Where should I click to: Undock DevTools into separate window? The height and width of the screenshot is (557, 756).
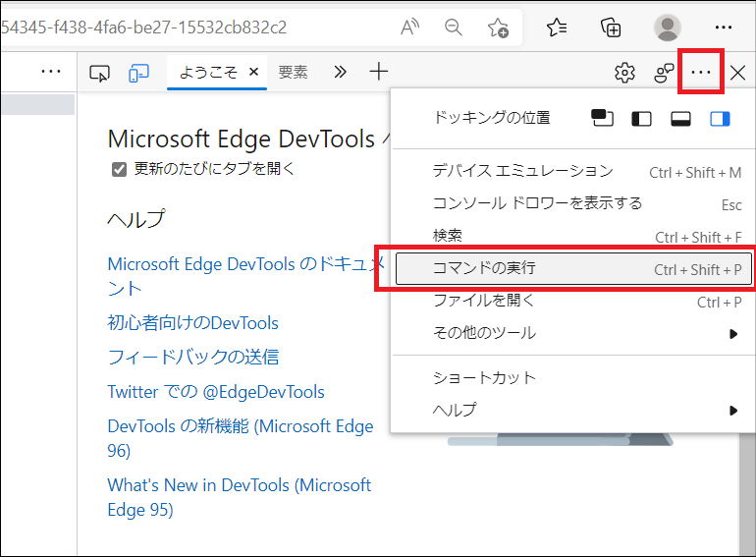pyautogui.click(x=602, y=118)
